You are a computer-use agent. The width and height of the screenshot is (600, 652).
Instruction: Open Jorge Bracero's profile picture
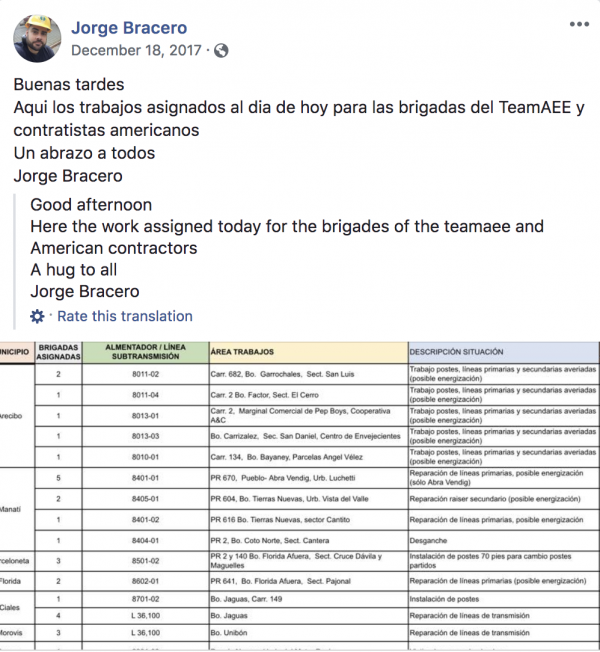[37, 37]
